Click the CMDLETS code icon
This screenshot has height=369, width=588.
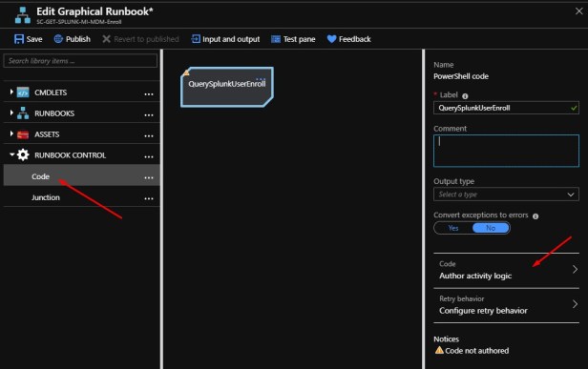coord(23,92)
